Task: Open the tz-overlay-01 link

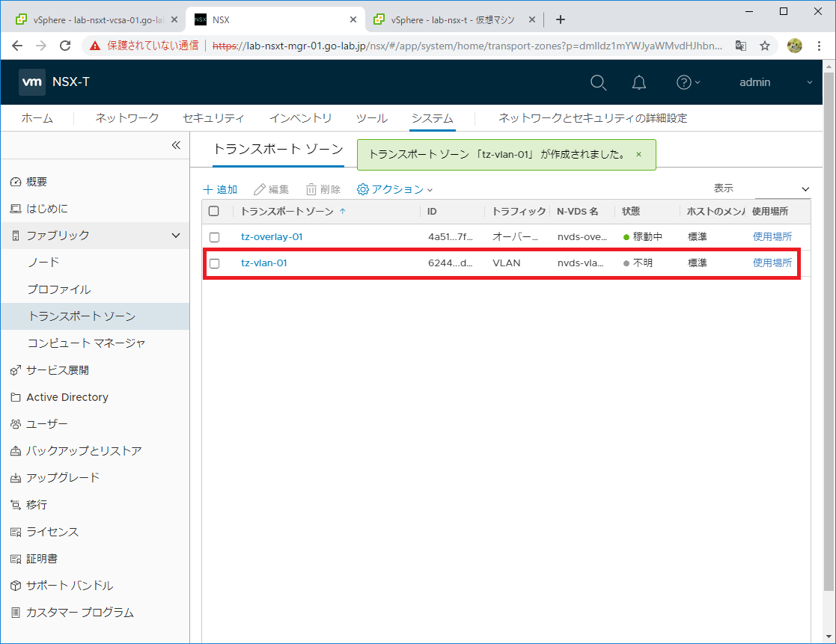Action: click(x=272, y=236)
